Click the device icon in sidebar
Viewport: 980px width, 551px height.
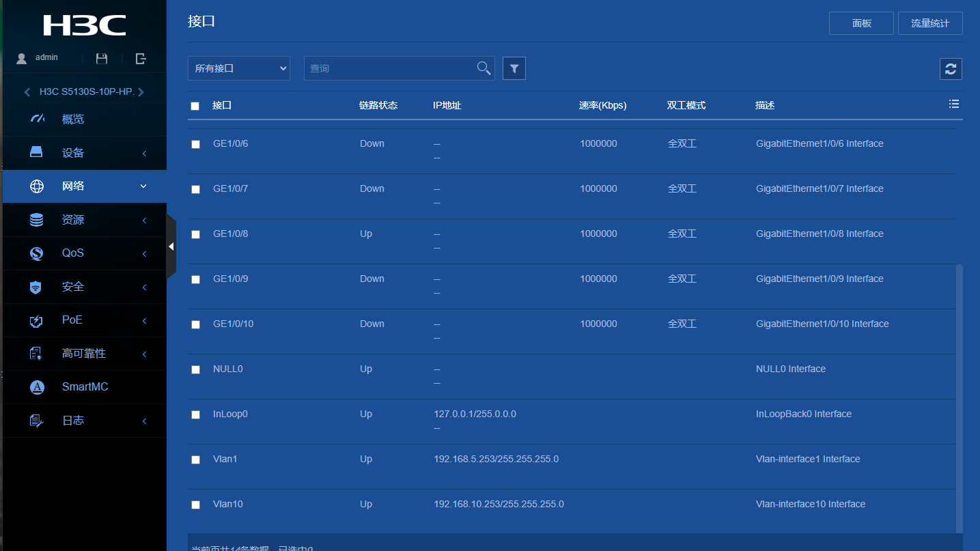point(36,152)
